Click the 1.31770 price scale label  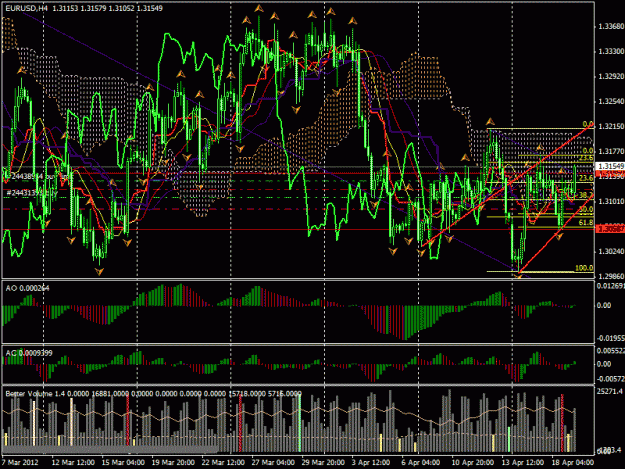[x=611, y=151]
